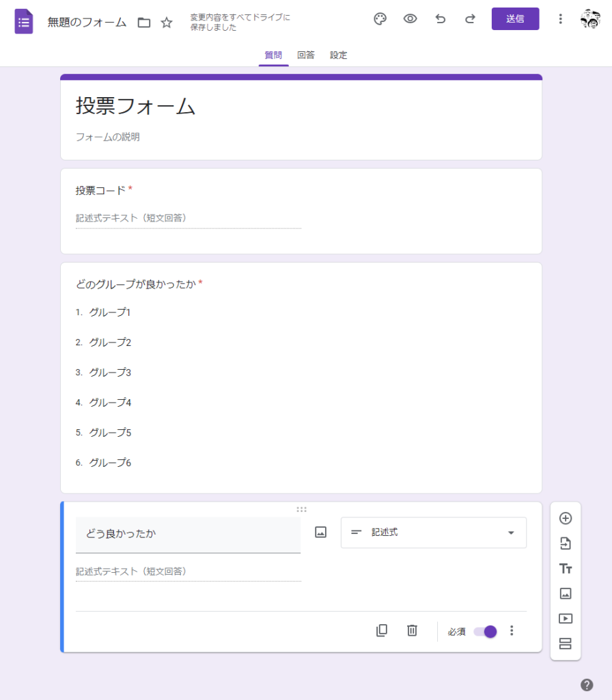
Task: Click option グループ5
Action: pyautogui.click(x=110, y=433)
